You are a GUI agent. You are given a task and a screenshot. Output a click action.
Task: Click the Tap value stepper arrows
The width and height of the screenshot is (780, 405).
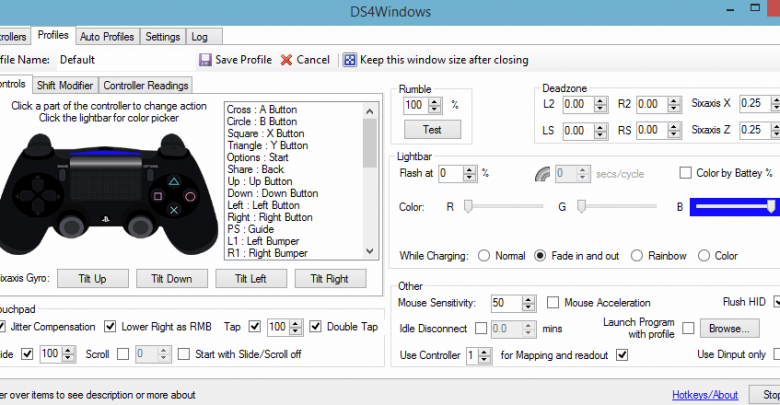tap(296, 327)
